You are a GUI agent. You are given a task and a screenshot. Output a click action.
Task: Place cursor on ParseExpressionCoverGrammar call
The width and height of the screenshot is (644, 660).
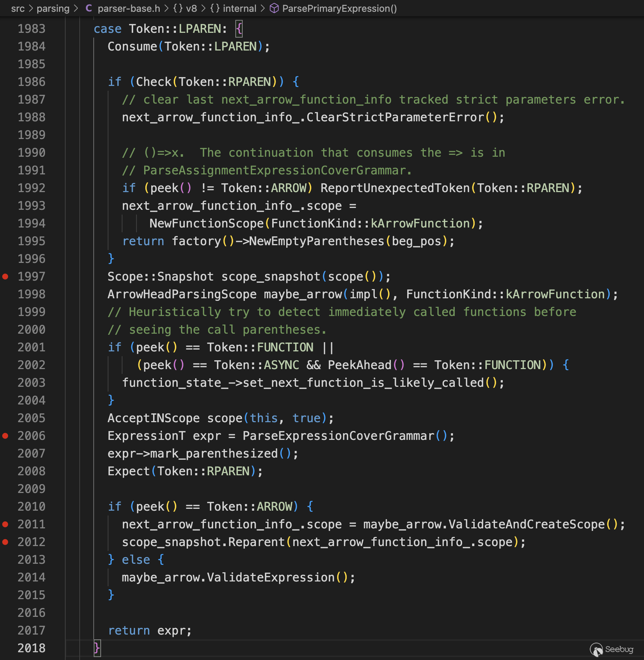click(x=338, y=436)
